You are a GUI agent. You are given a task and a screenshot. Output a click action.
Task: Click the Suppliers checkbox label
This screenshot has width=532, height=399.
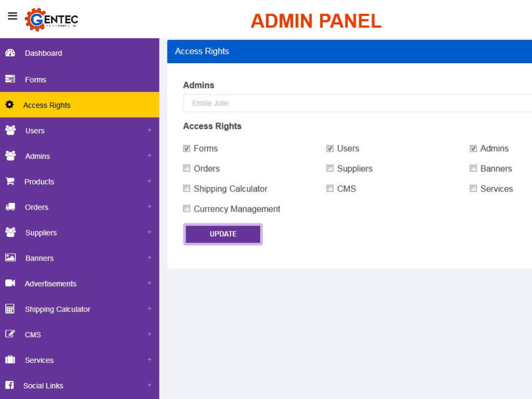354,169
